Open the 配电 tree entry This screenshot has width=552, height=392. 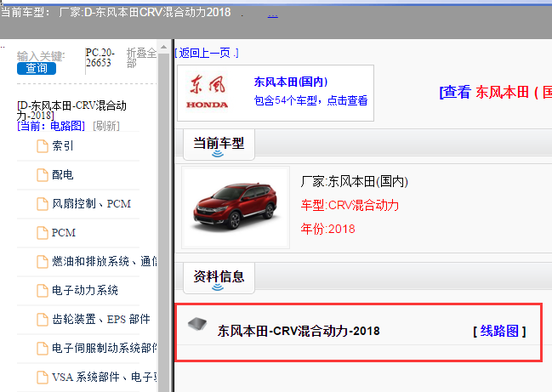[x=63, y=174]
